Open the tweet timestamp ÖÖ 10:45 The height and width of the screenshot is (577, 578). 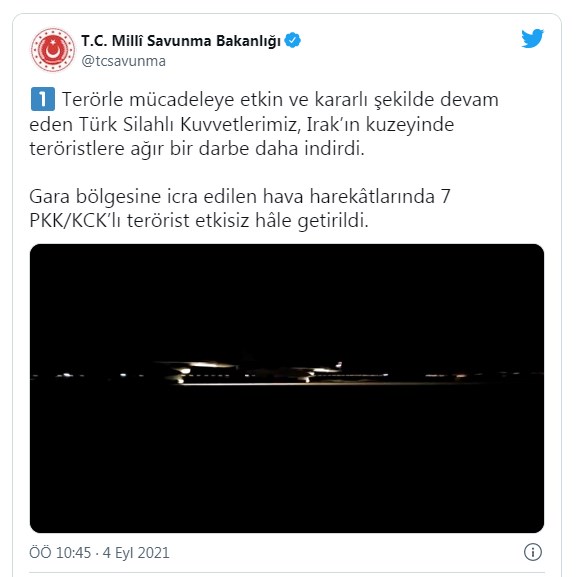point(60,553)
